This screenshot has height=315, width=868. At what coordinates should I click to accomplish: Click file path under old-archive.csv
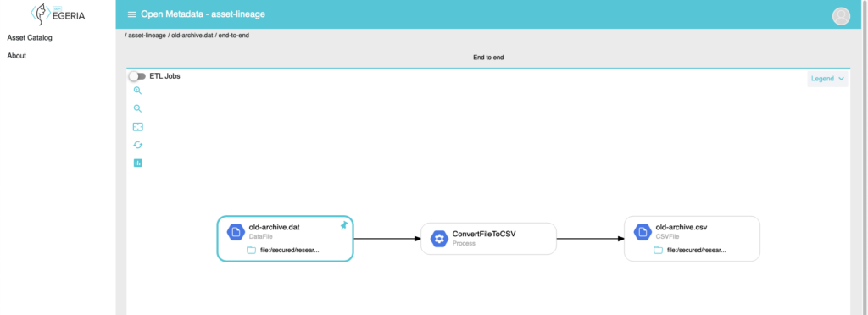tap(697, 251)
